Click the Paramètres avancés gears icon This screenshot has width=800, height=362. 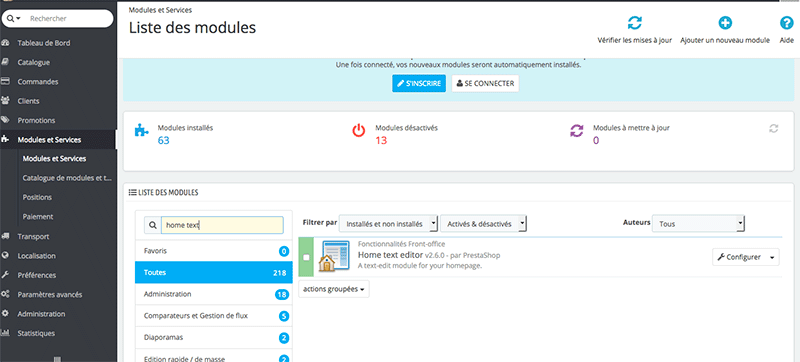[6, 295]
